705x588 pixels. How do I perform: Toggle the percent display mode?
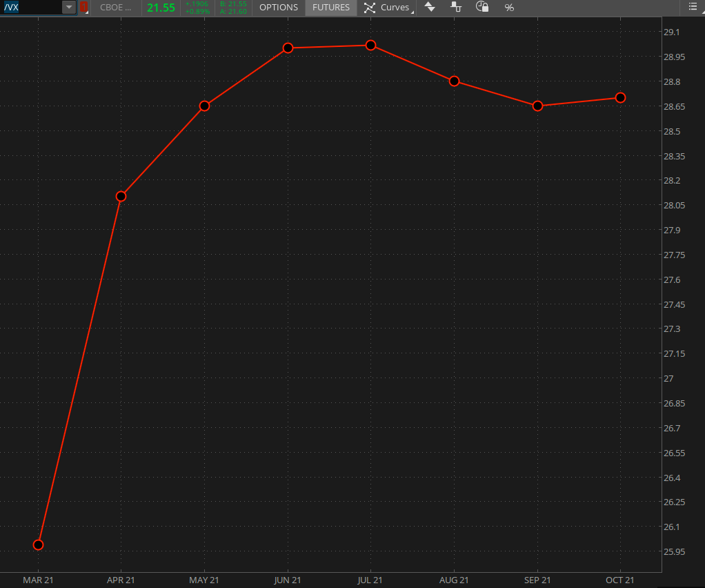click(509, 8)
